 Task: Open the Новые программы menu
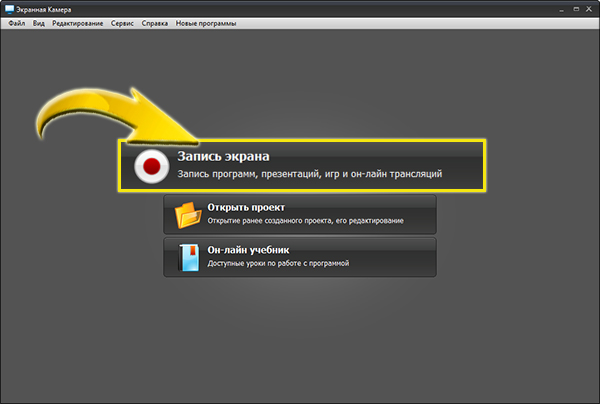tap(206, 23)
